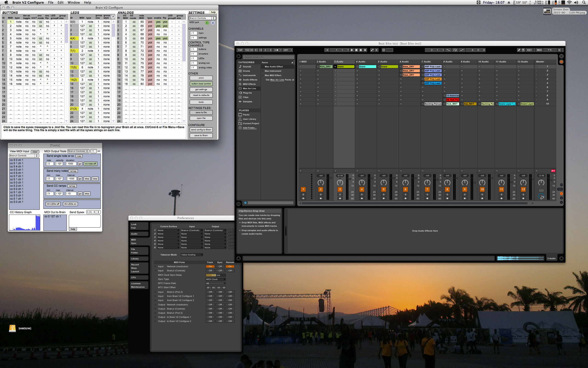The height and width of the screenshot is (368, 588).
Task: Open Packs under Places
Action: tap(246, 115)
